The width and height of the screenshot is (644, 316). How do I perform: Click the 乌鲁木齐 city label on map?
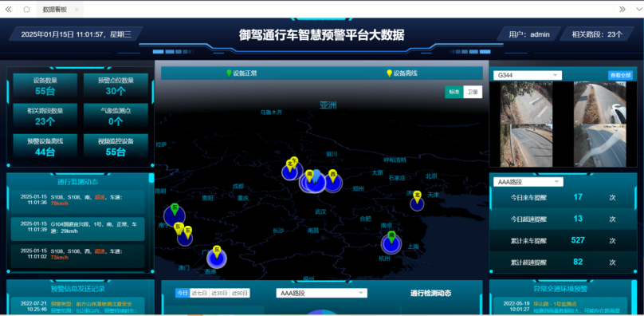(272, 112)
